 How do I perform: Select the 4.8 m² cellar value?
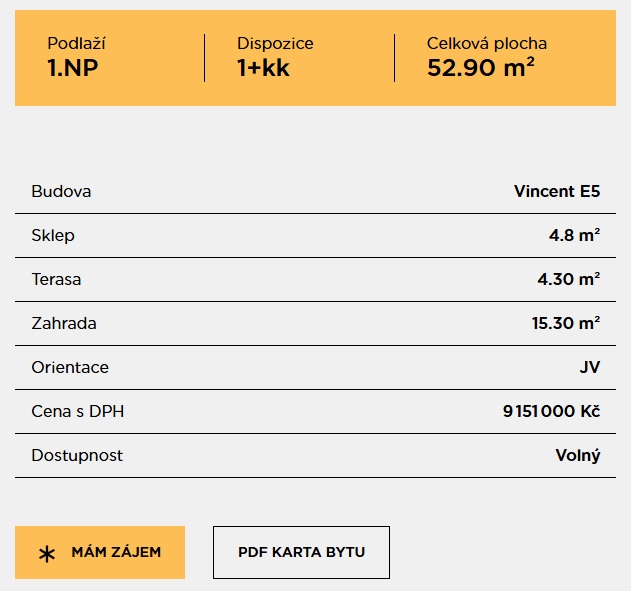[x=574, y=235]
